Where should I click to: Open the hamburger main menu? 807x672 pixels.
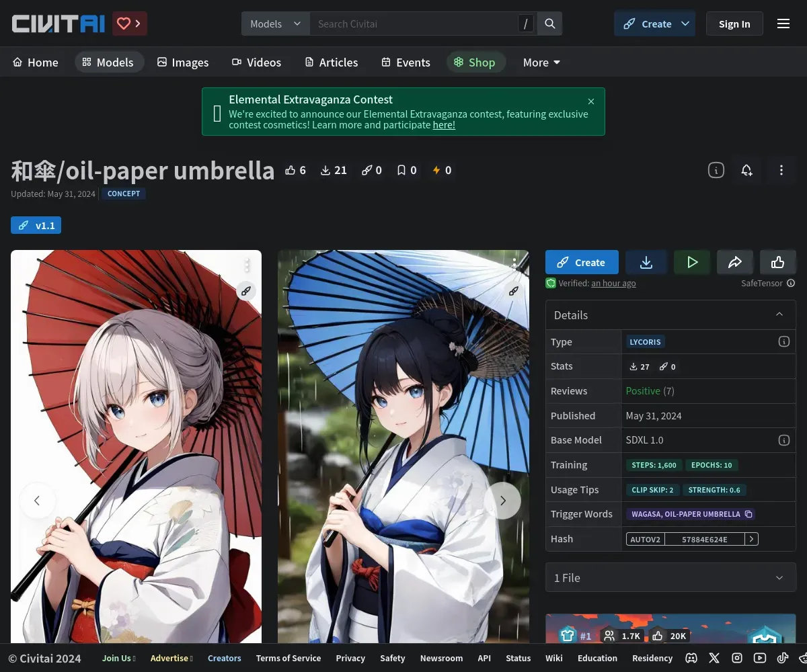click(783, 24)
